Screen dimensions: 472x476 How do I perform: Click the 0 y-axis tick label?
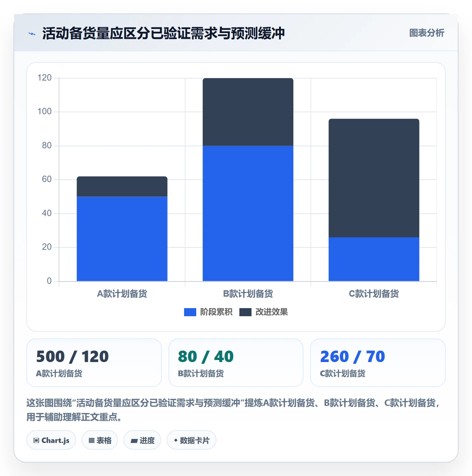pyautogui.click(x=49, y=281)
